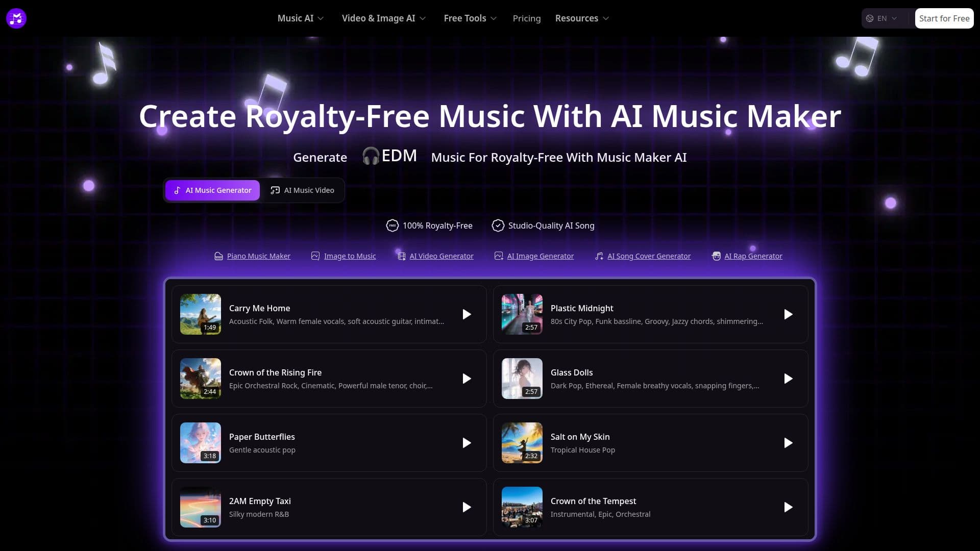
Task: Click the Carry Me Home cover thumbnail
Action: click(201, 314)
